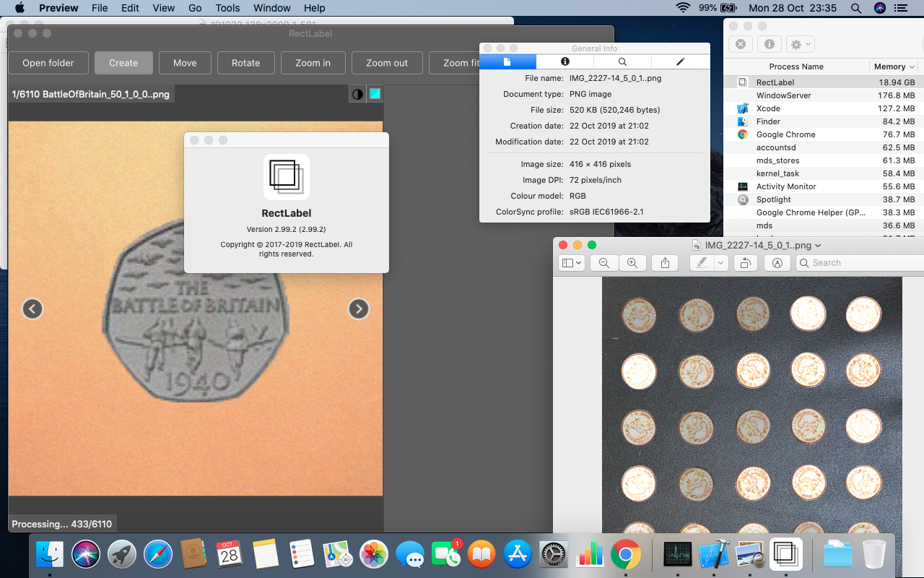
Task: Click the Rotate left icon in Preview toolbar
Action: [745, 262]
